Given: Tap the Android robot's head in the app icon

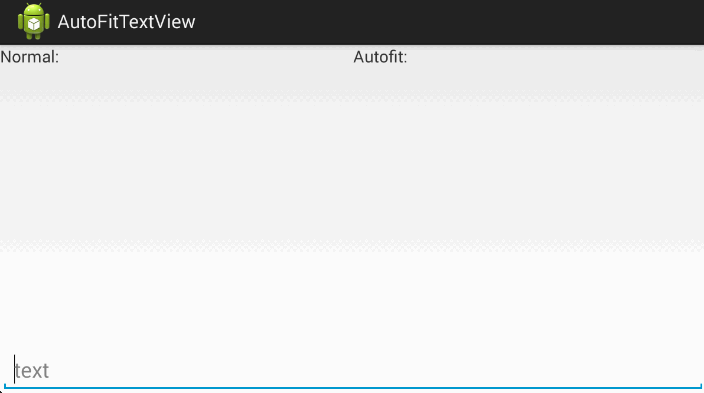Looking at the screenshot, I should pyautogui.click(x=34, y=10).
